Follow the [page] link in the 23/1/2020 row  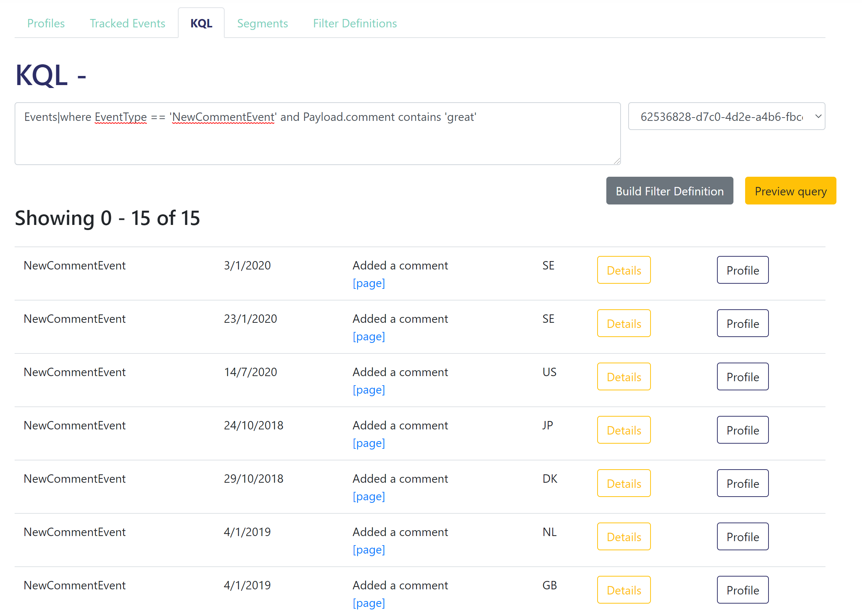(369, 337)
